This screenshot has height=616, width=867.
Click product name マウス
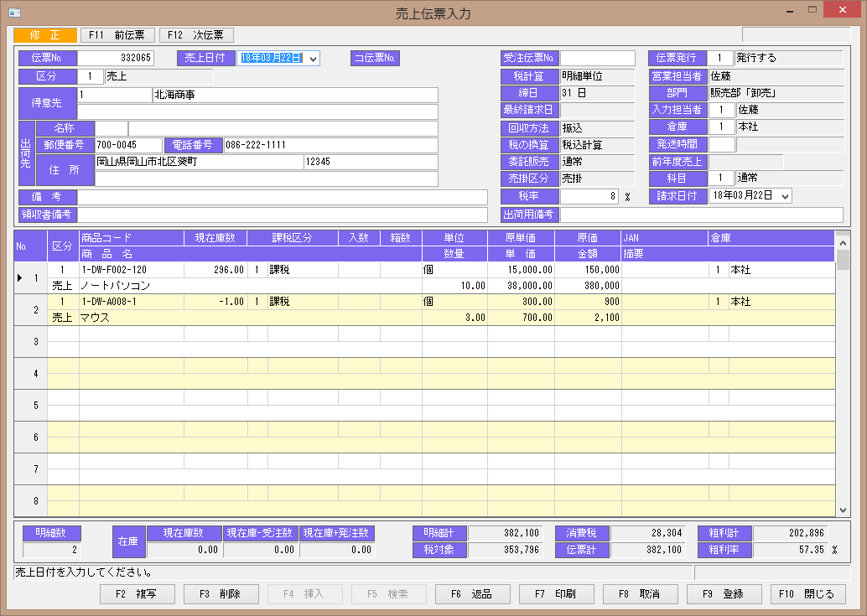(x=95, y=318)
